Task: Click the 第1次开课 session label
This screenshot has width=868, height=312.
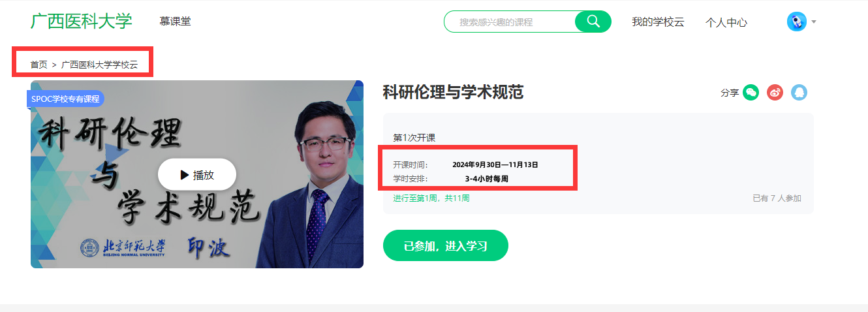Action: coord(414,138)
